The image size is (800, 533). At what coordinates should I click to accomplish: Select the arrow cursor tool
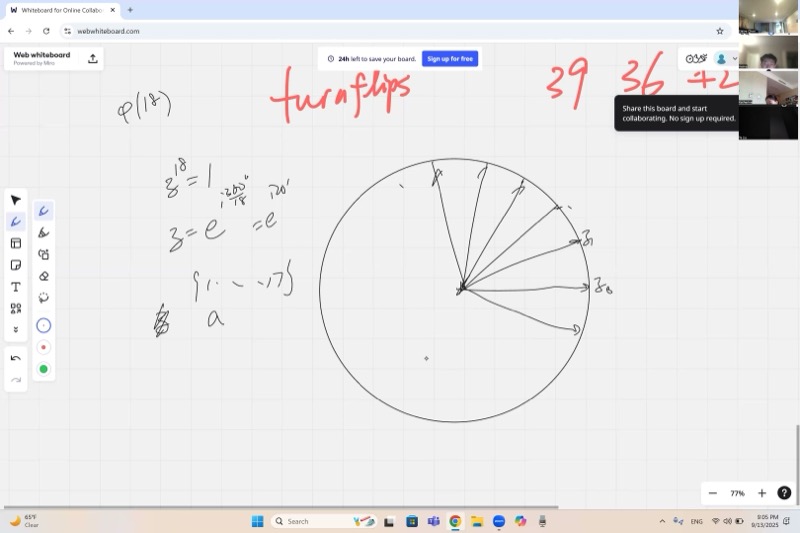coord(16,200)
